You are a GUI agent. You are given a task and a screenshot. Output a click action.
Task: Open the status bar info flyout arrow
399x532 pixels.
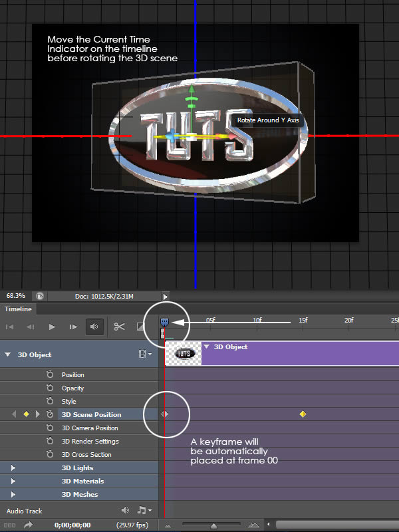(x=165, y=297)
